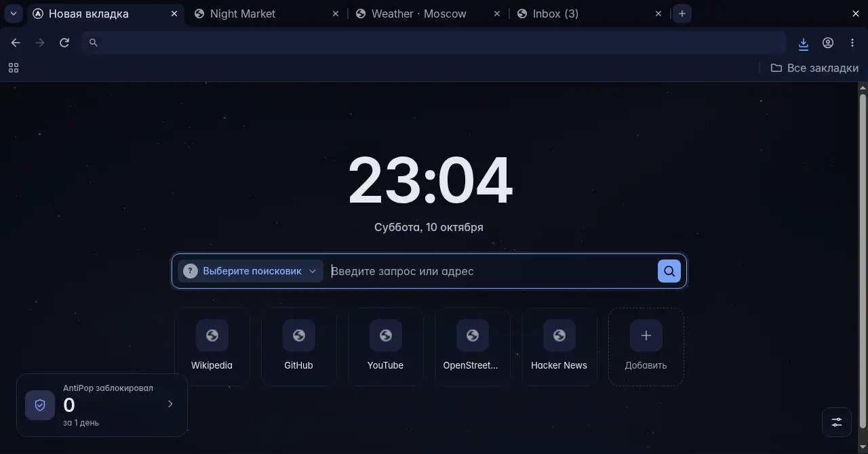Close the Weather · Moscow tab
The height and width of the screenshot is (454, 868).
tap(497, 14)
